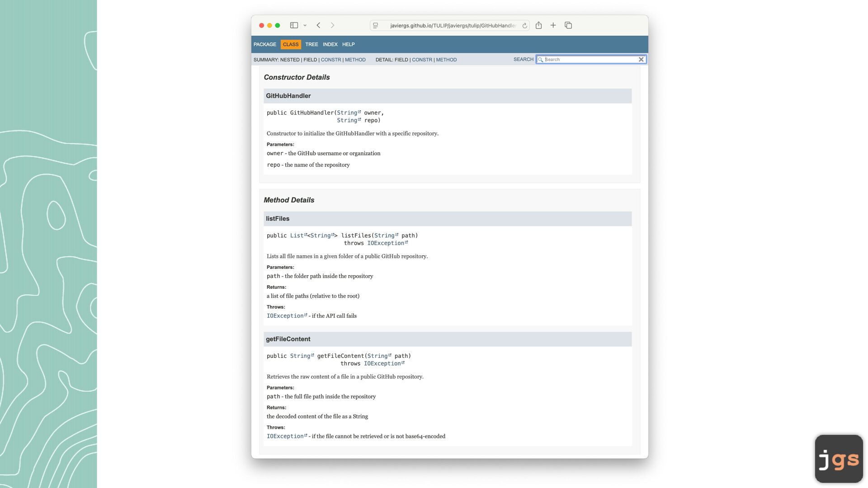Jump to detail CONSTR link
Viewport: 868px width, 488px height.
point(422,60)
